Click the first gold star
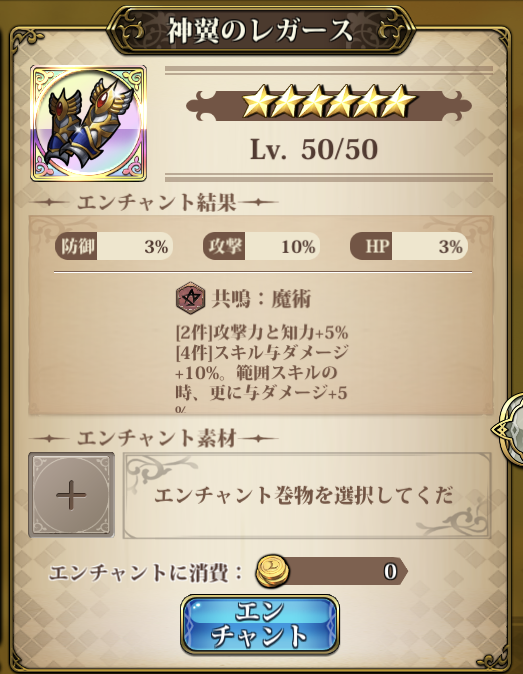The image size is (523, 674). [x=257, y=102]
